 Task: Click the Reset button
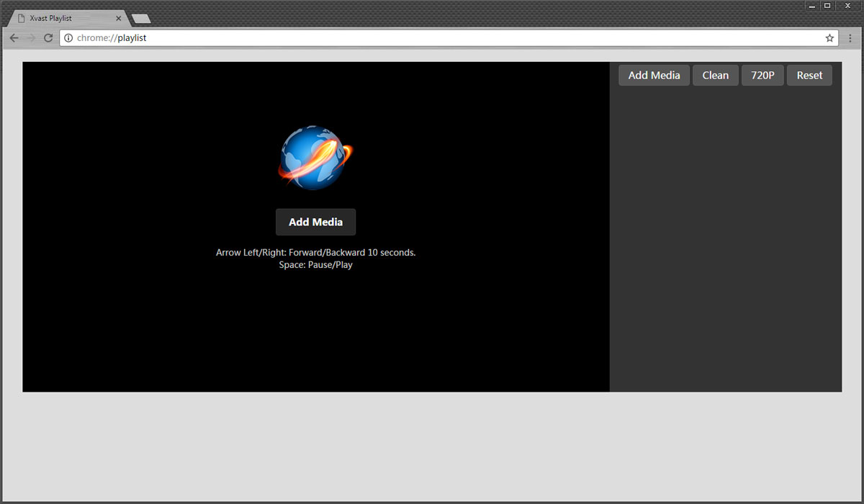point(809,75)
